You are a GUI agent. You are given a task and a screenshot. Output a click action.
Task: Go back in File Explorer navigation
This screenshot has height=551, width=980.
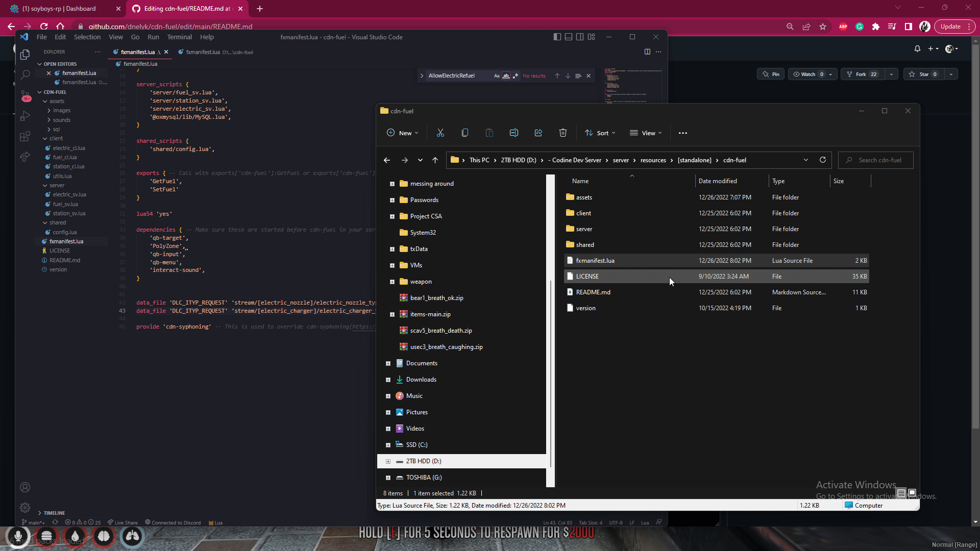387,160
